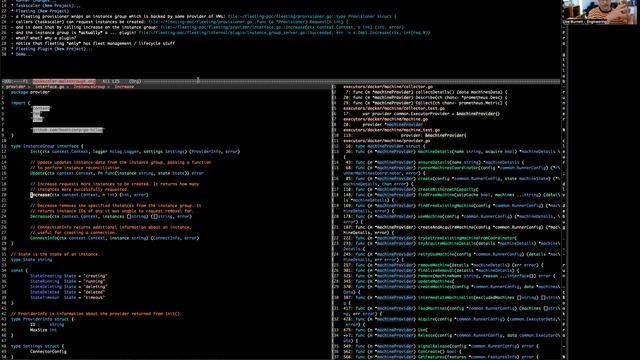This screenshot has width=640, height=360.
Task: Click StateDeleted = "deleted" constant
Action: (68, 292)
